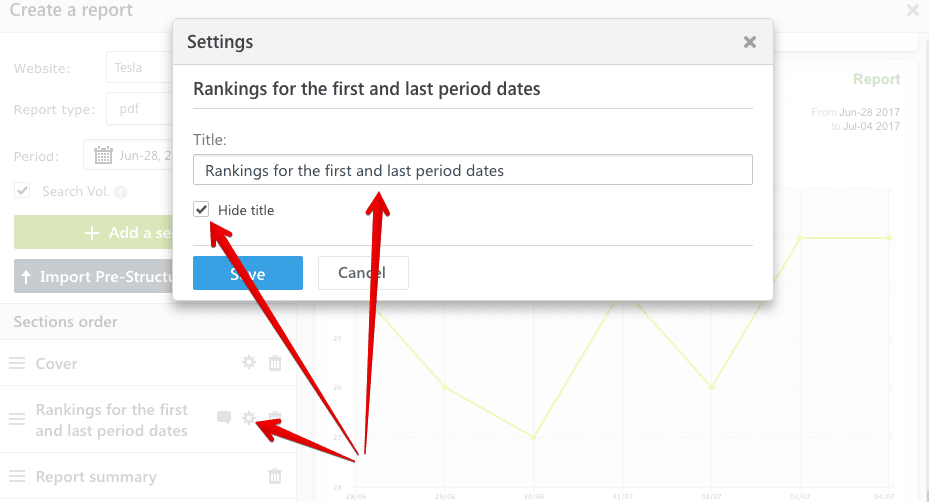Click Search Vol. help question icon
929x502 pixels.
tap(120, 192)
